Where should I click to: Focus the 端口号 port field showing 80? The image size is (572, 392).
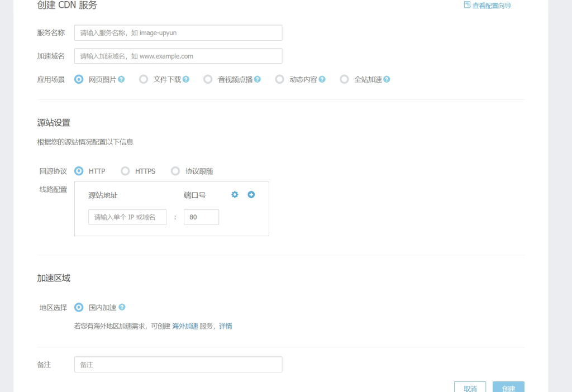[x=201, y=217]
